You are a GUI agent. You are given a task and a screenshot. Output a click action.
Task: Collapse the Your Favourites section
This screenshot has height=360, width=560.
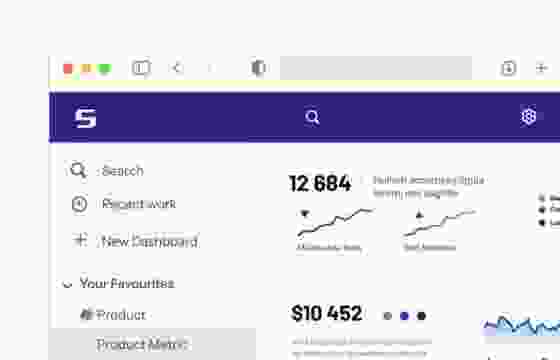(67, 284)
